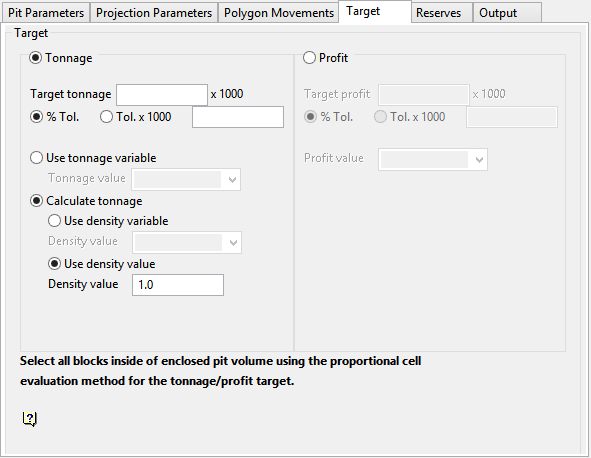
Task: Open the Density value dropdown list
Action: [187, 242]
